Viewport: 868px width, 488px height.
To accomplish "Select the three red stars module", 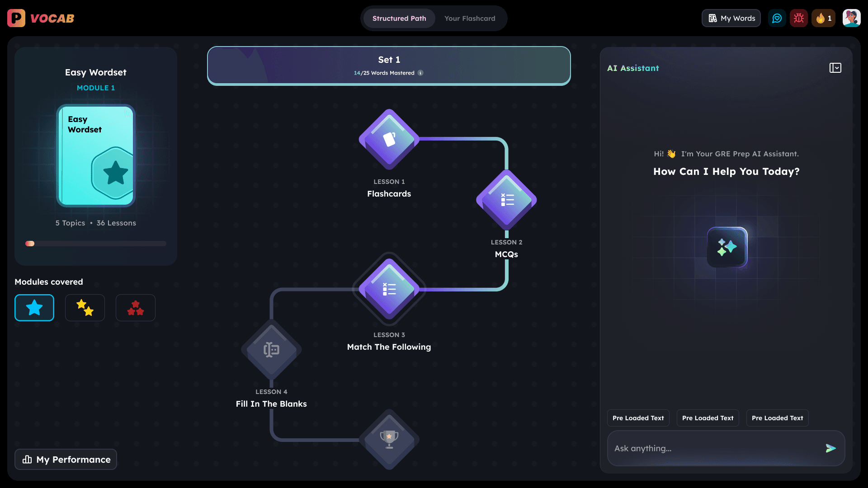I will click(136, 308).
